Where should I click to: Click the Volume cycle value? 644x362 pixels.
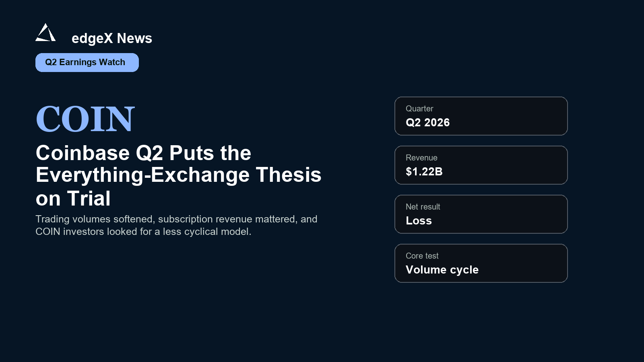(x=442, y=270)
